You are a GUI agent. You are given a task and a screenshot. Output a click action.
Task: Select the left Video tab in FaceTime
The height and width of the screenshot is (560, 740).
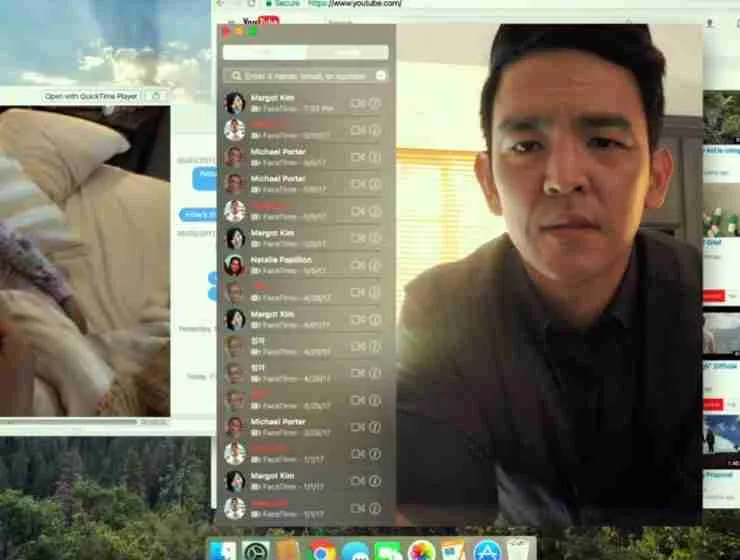click(264, 52)
